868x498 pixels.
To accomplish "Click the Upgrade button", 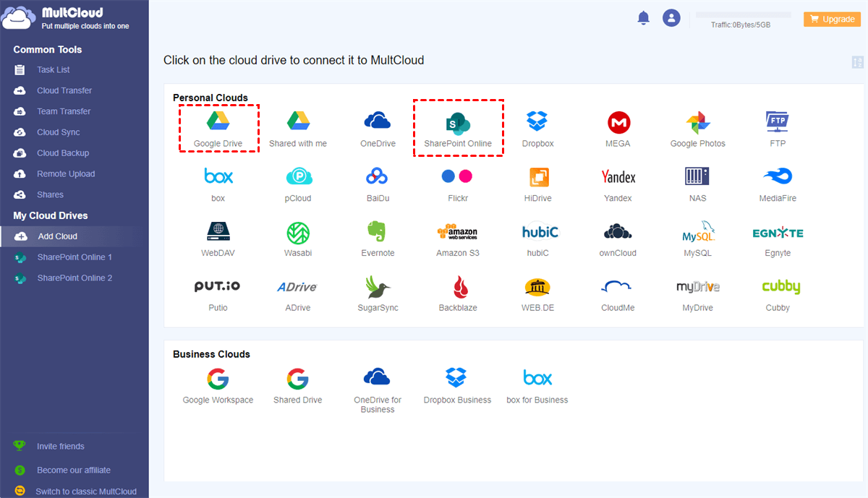I will (x=832, y=20).
